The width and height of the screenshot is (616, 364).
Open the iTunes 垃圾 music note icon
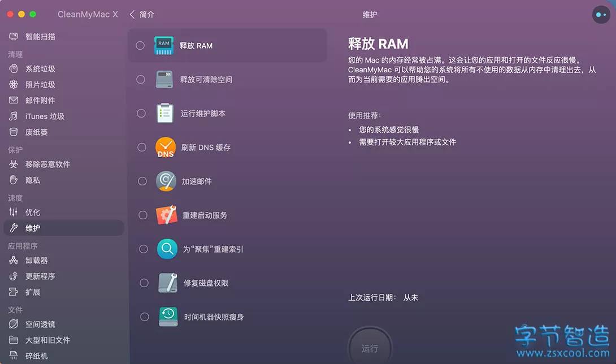[14, 116]
